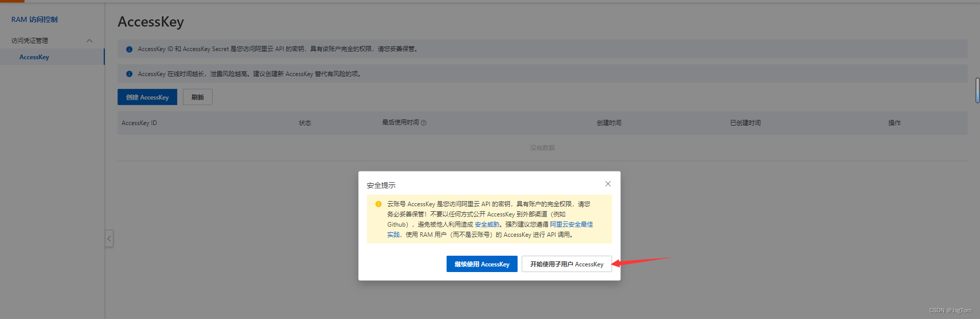This screenshot has width=980, height=319.
Task: Click the help icon next to 最后使用时间
Action: (x=424, y=122)
